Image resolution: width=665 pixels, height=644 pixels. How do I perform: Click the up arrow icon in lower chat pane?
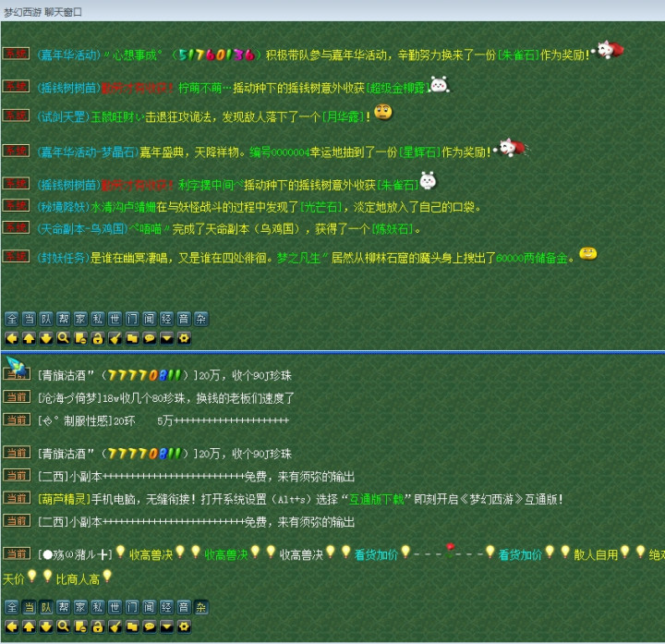pyautogui.click(x=29, y=626)
